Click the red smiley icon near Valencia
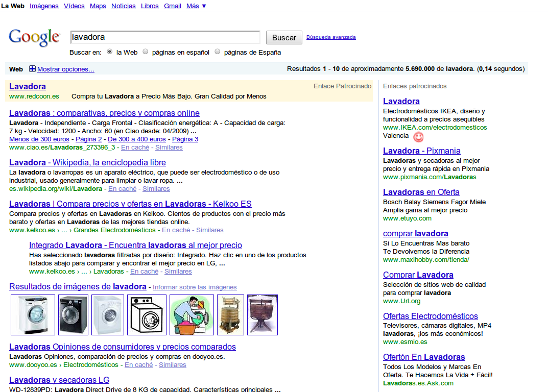Screen dimensions: 548x392 coord(418,137)
